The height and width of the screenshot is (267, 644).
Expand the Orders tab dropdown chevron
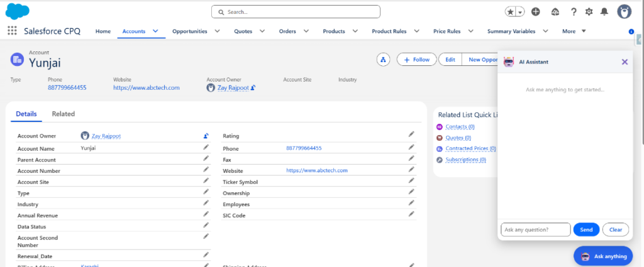point(306,31)
